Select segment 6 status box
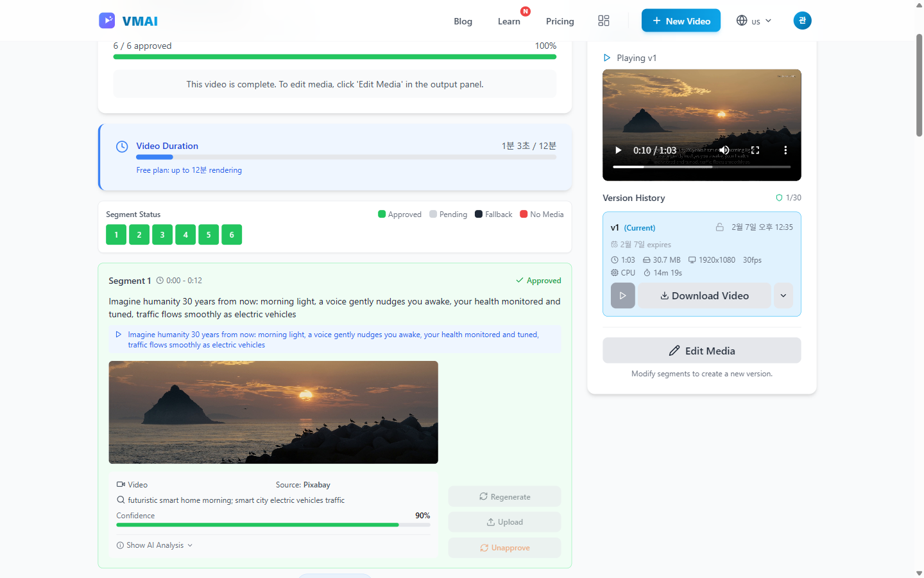Viewport: 924px width, 578px height. point(232,234)
